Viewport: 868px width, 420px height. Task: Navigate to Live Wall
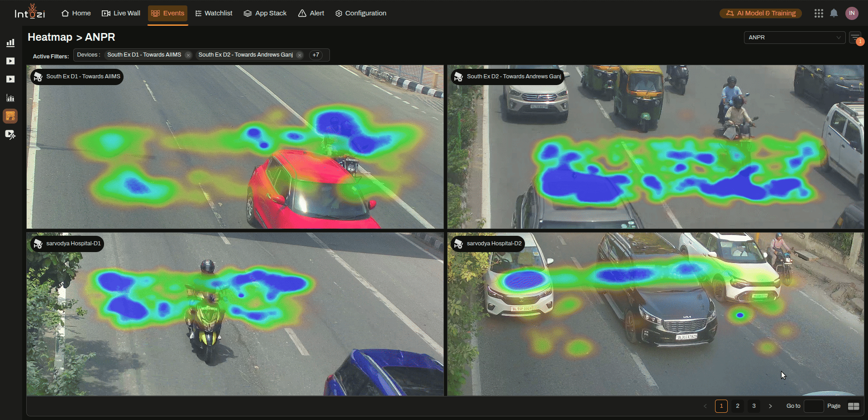click(x=120, y=13)
